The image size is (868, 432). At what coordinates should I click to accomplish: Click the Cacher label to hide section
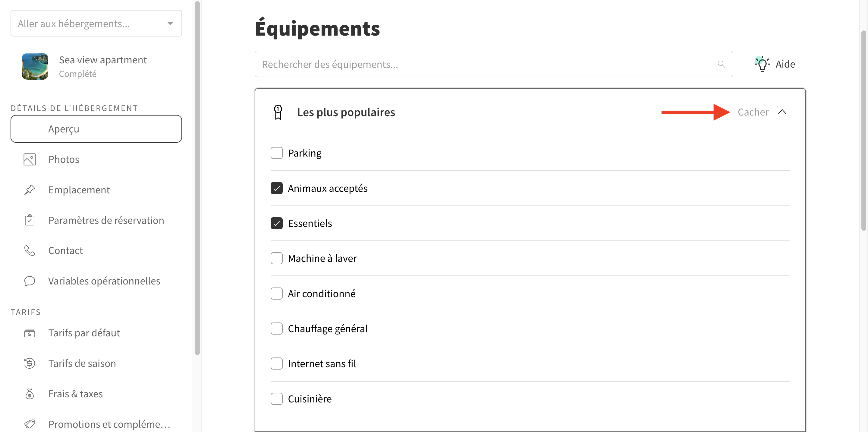click(753, 112)
